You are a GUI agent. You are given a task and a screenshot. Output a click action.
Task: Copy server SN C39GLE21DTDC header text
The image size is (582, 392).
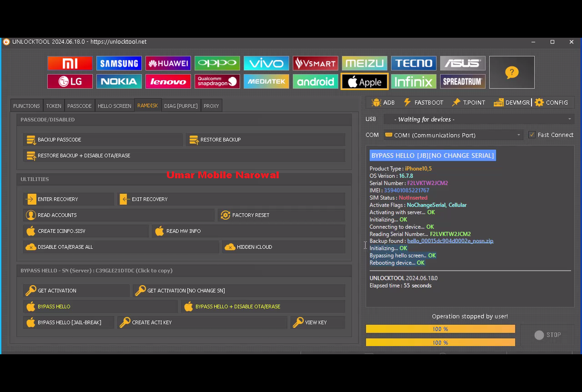pyautogui.click(x=97, y=270)
